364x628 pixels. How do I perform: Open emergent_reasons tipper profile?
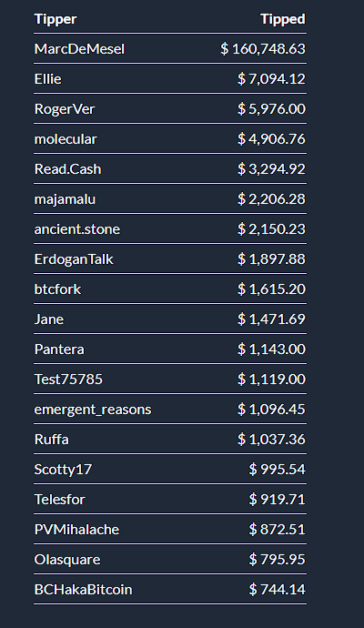coord(93,410)
